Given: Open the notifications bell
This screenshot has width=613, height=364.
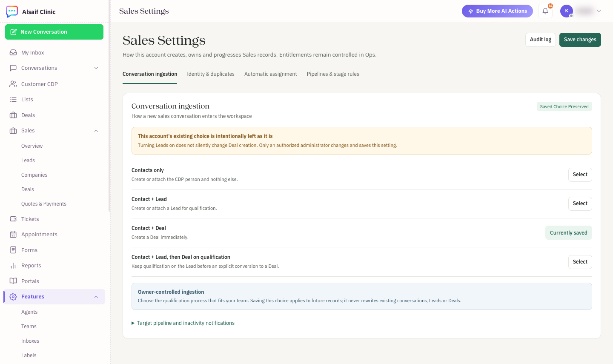Looking at the screenshot, I should (x=545, y=11).
